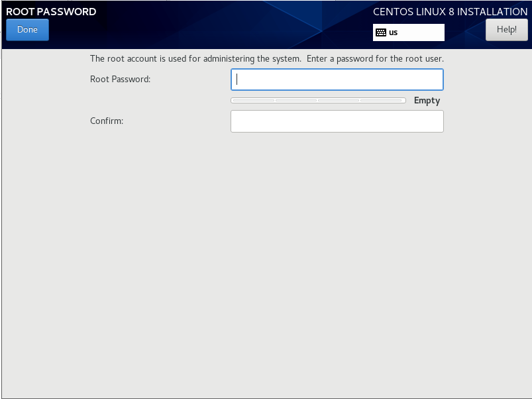Screen dimensions: 532x399
Task: Click the root account description text
Action: (x=267, y=59)
